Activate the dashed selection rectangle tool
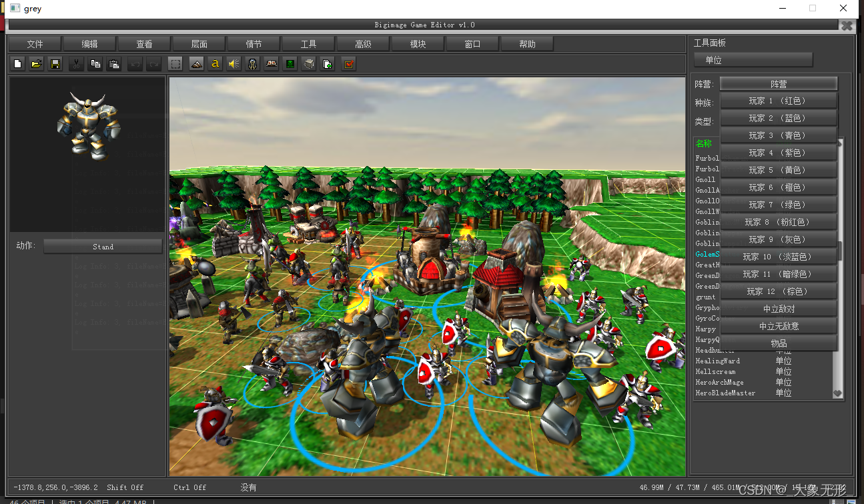 coord(175,64)
